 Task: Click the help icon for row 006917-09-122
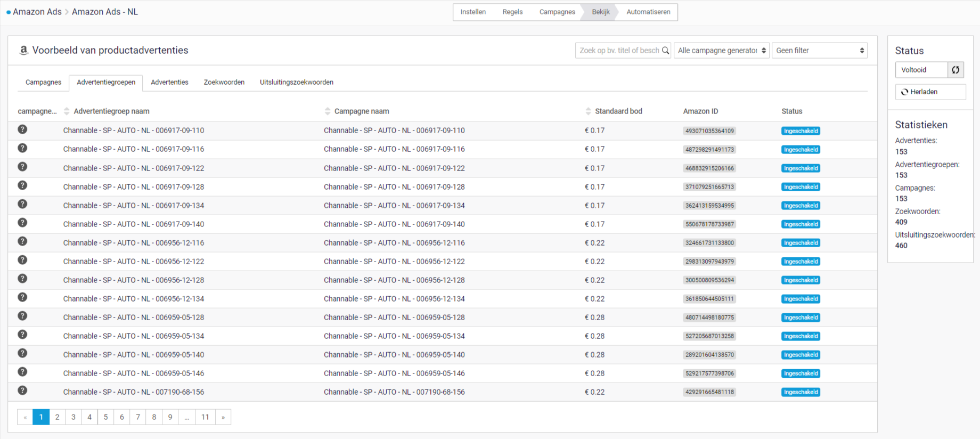22,167
